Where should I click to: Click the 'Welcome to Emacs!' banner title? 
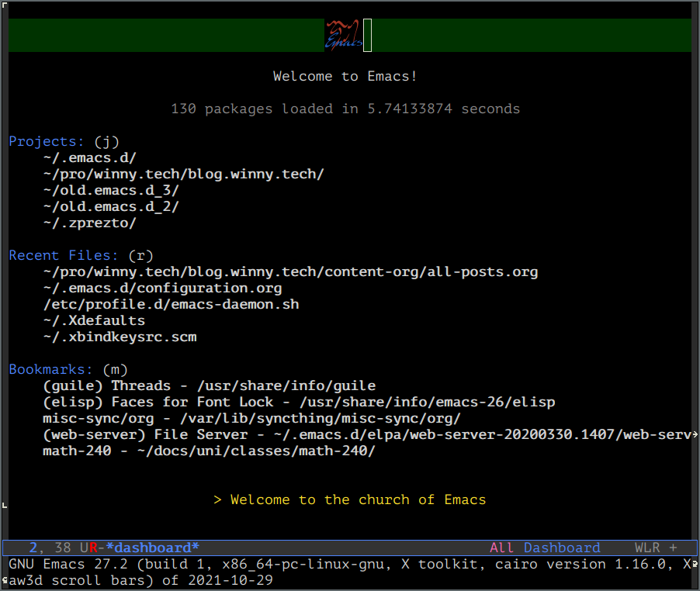click(345, 76)
